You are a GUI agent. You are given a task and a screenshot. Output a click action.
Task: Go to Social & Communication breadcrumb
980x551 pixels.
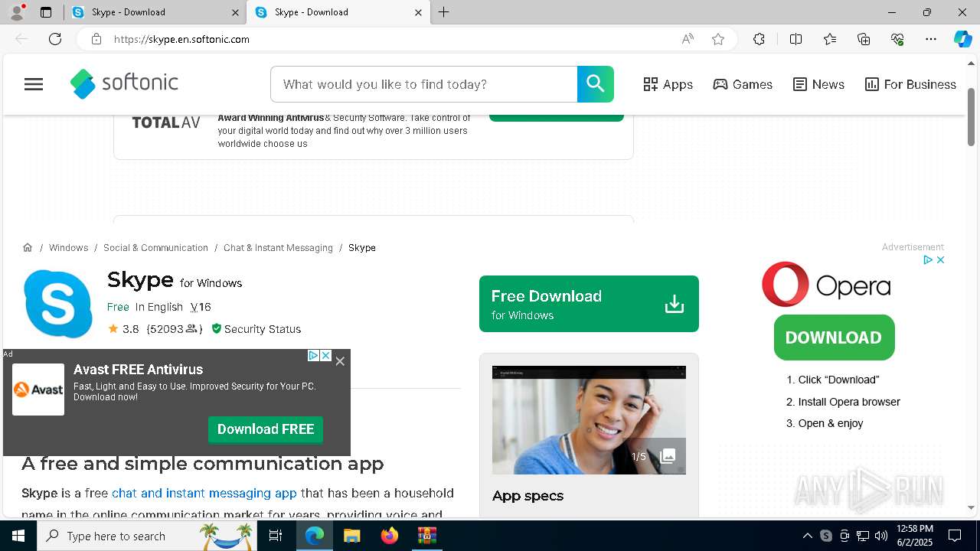pyautogui.click(x=155, y=247)
